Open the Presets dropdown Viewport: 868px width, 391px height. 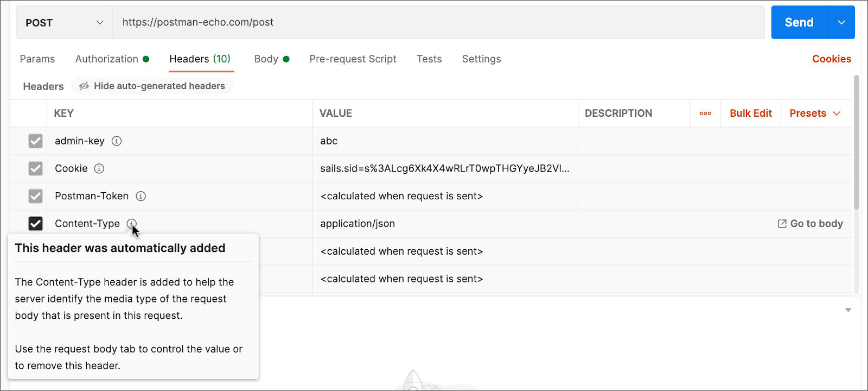[814, 113]
